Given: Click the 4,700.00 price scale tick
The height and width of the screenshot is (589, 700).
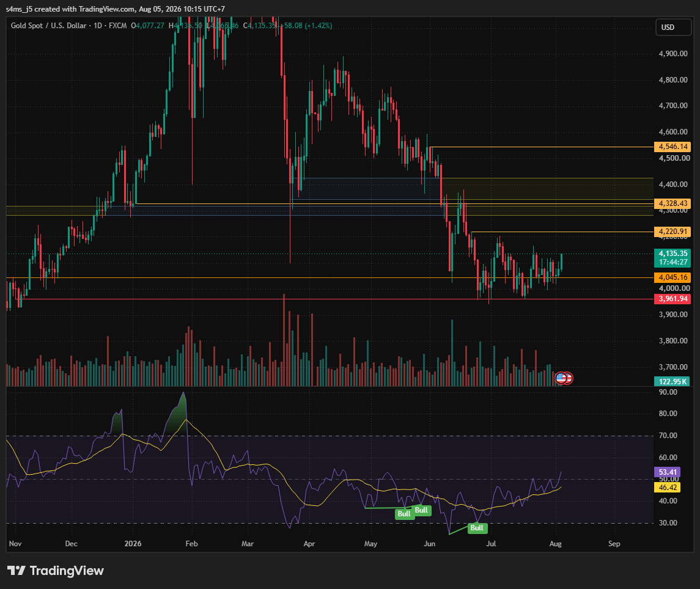Looking at the screenshot, I should pyautogui.click(x=672, y=106).
